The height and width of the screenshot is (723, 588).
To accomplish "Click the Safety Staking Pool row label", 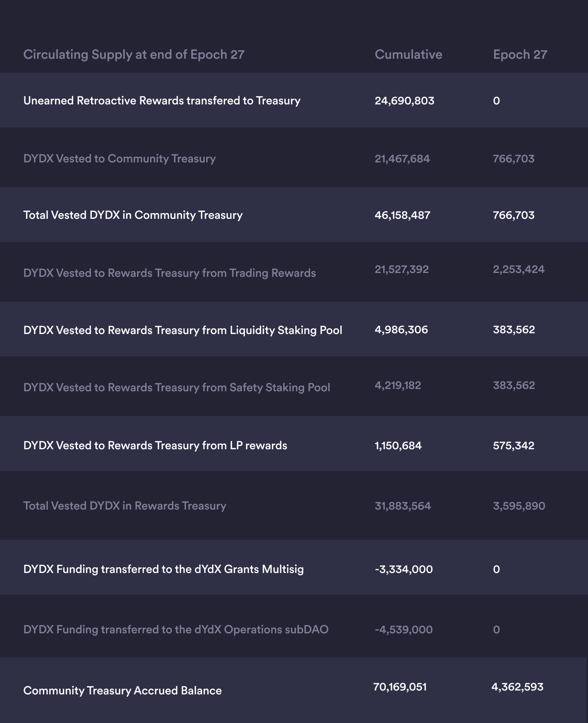I will (177, 387).
